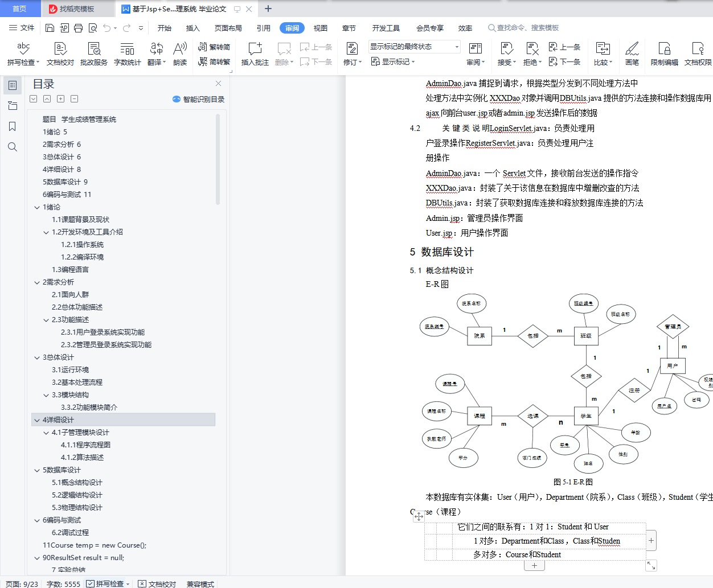Collapse the 5数据库设计 tree node
This screenshot has width=713, height=588.
pos(37,471)
